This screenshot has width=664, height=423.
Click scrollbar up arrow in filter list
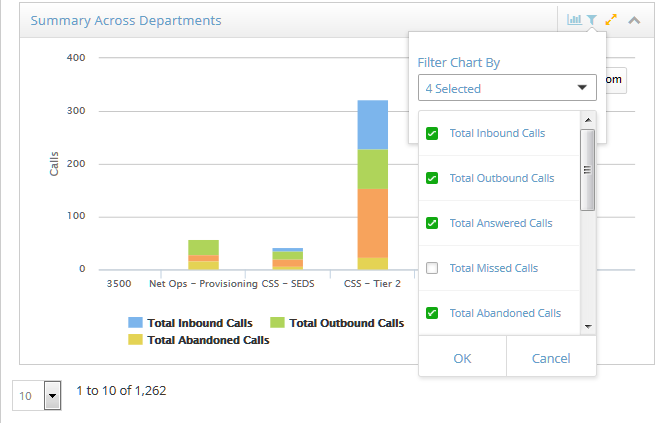click(588, 120)
